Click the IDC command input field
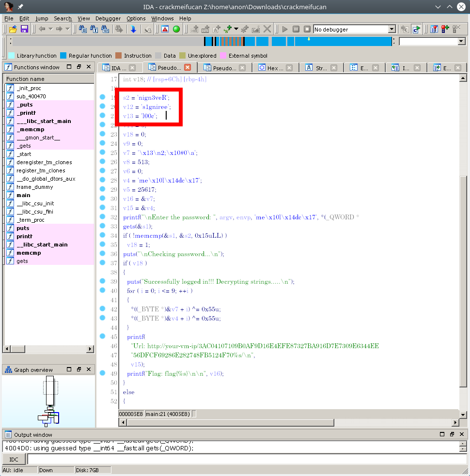Screen dimensions: 470x476 coord(247,459)
